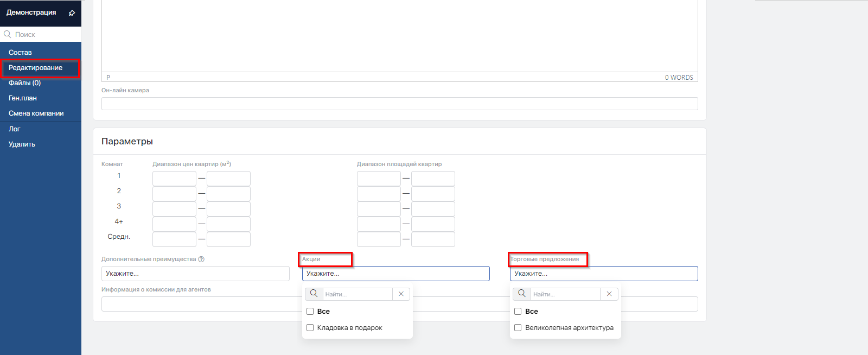The height and width of the screenshot is (355, 868).
Task: Check the Все box under Акции
Action: tap(310, 312)
